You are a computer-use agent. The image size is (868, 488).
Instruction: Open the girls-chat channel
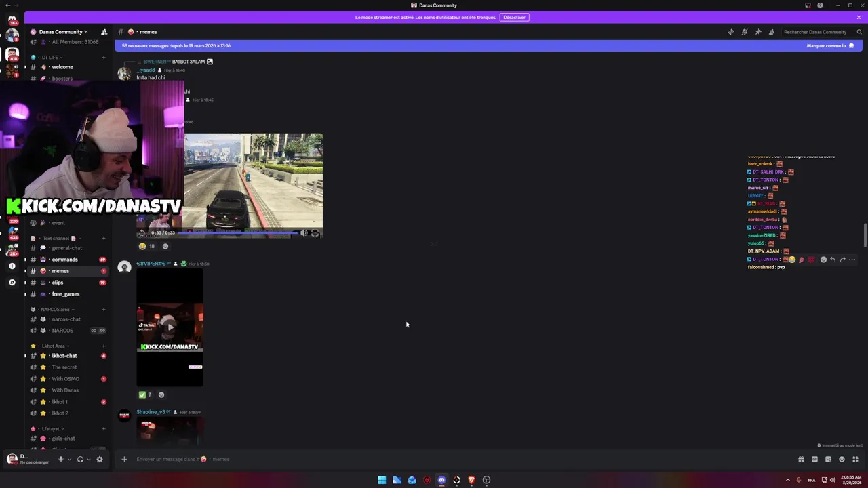[x=67, y=439]
